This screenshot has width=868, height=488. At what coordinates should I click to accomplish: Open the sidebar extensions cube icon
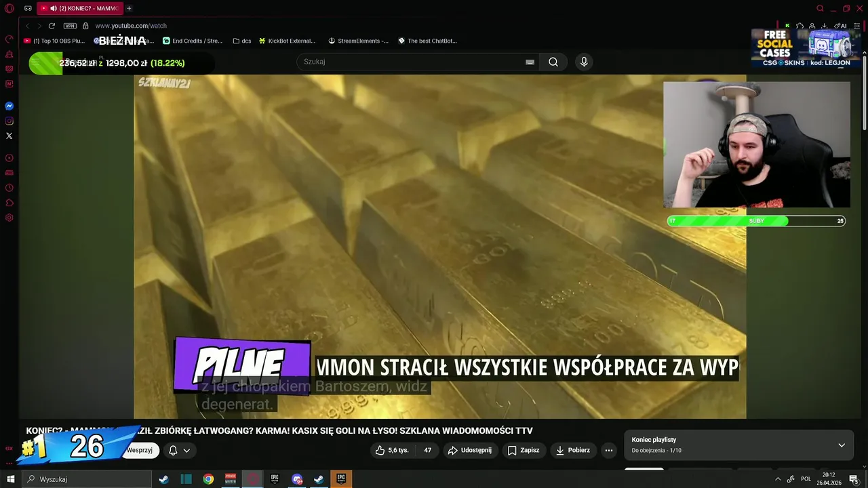pyautogui.click(x=9, y=203)
